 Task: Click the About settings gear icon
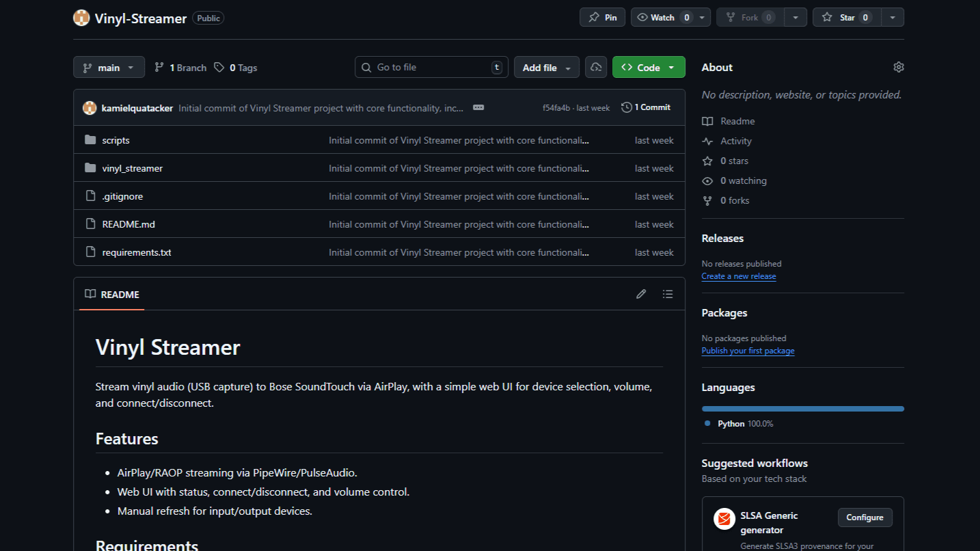click(898, 67)
